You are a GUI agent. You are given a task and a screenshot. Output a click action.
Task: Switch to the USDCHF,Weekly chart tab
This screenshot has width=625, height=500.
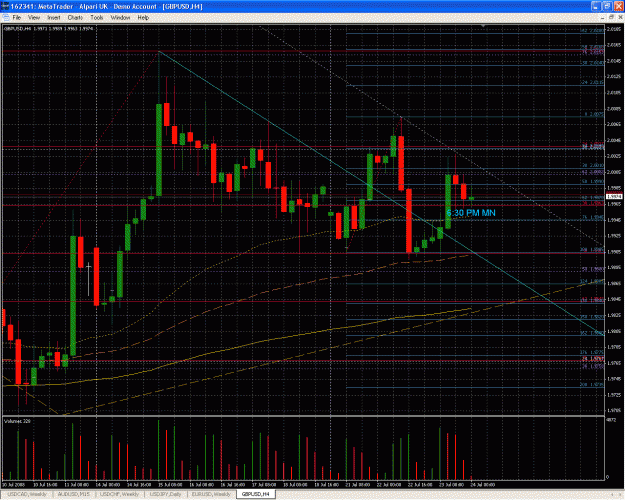(x=119, y=494)
